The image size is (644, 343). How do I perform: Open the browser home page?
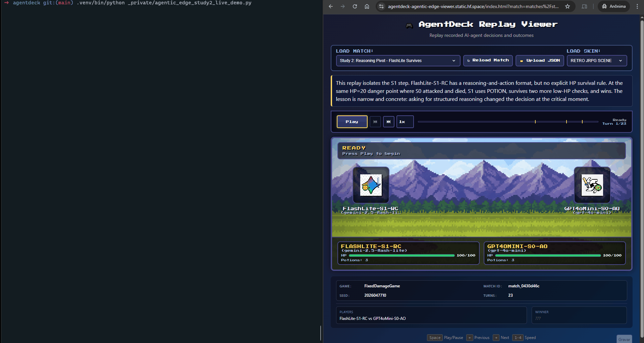[x=367, y=6]
